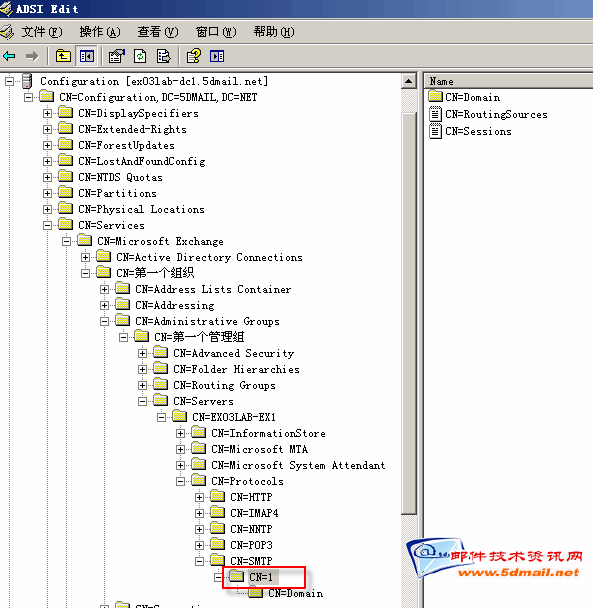This screenshot has width=593, height=608.
Task: Collapse CN=SMTP node
Action: pos(199,561)
